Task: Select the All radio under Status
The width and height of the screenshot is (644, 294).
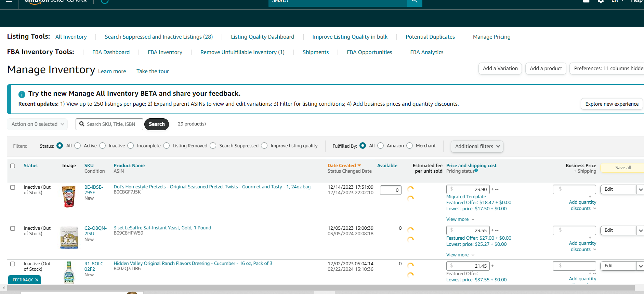Action: click(x=60, y=146)
